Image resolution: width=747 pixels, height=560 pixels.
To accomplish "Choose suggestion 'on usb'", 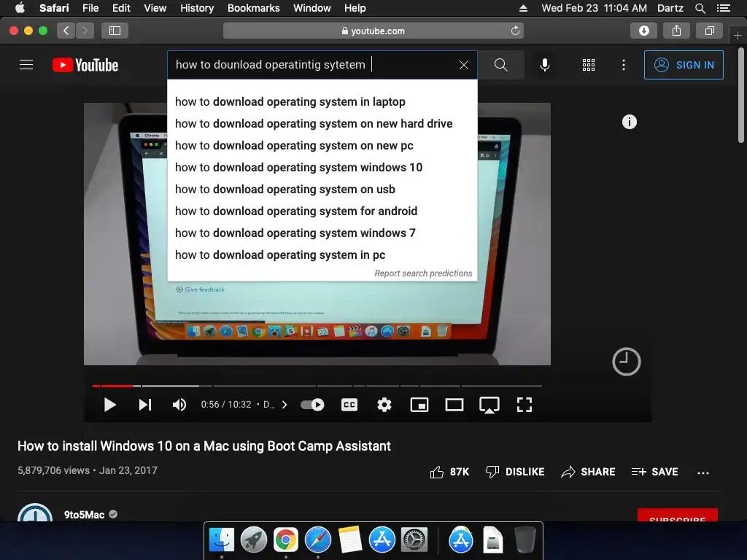I will point(322,190).
